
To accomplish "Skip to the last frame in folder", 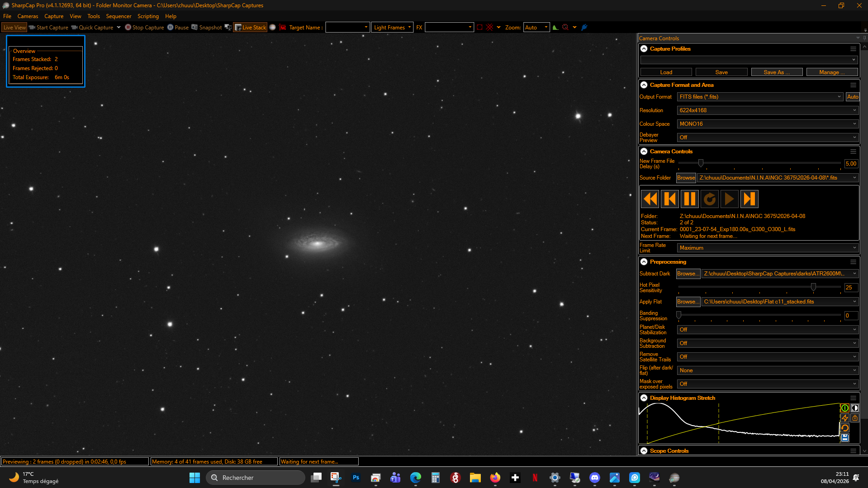I will pyautogui.click(x=749, y=199).
